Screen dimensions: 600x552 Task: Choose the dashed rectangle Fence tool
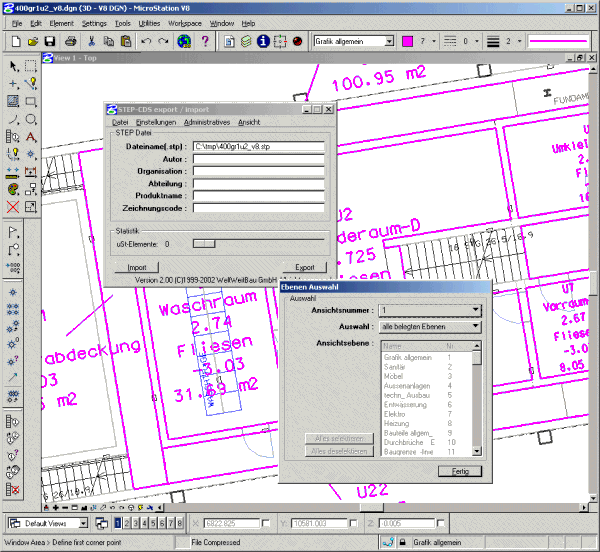(x=31, y=66)
